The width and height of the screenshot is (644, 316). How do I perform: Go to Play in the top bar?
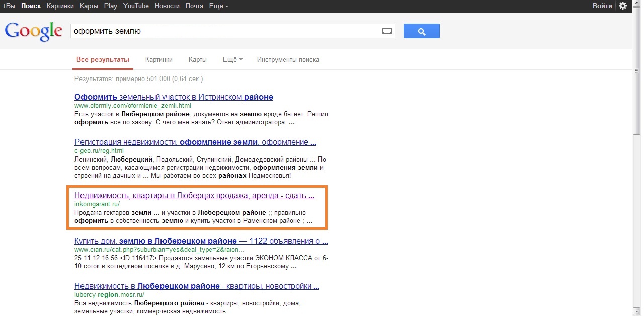pos(110,6)
